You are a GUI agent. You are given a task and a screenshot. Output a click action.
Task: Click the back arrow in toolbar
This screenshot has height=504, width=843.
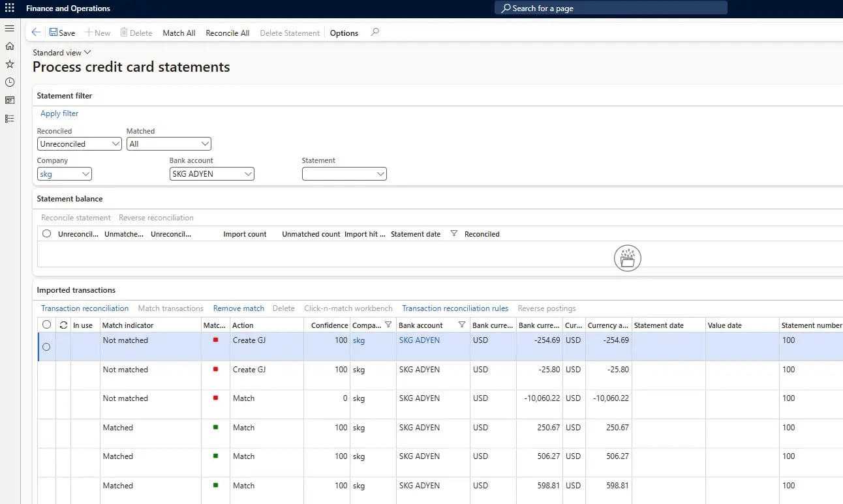point(36,33)
